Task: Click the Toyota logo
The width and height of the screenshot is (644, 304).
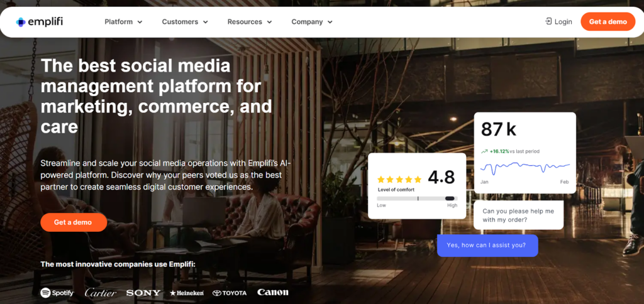Action: [x=230, y=293]
